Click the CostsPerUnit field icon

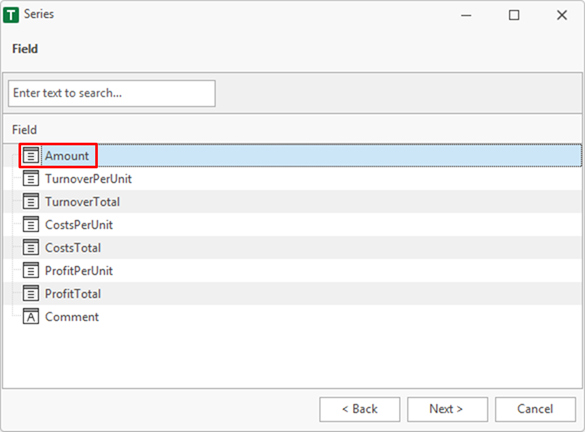(x=31, y=225)
